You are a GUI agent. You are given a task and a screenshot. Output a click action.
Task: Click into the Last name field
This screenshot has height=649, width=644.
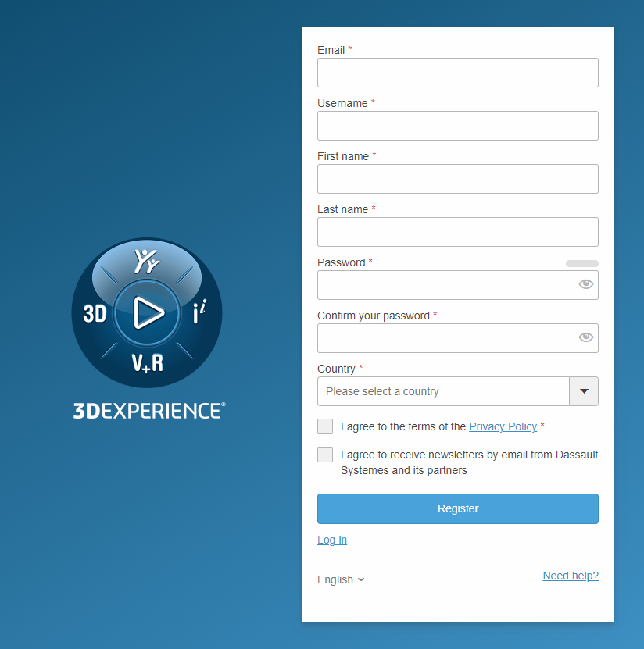[458, 232]
